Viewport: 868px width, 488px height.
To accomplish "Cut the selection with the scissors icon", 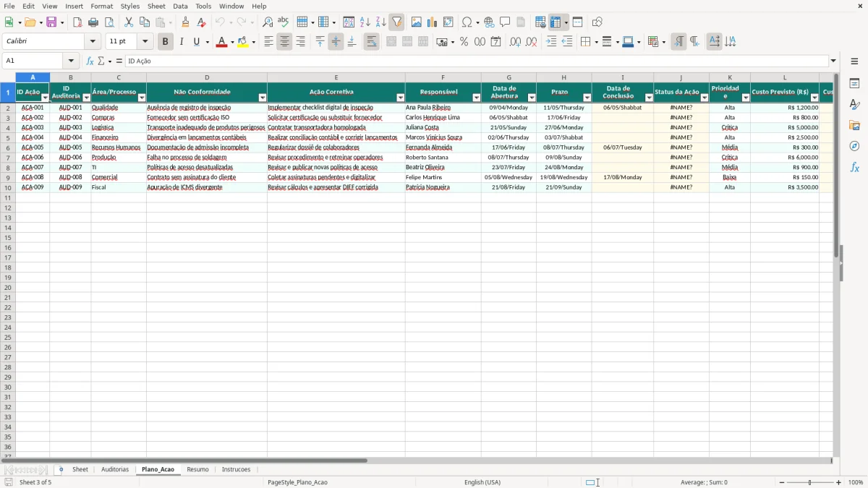I will (x=129, y=22).
